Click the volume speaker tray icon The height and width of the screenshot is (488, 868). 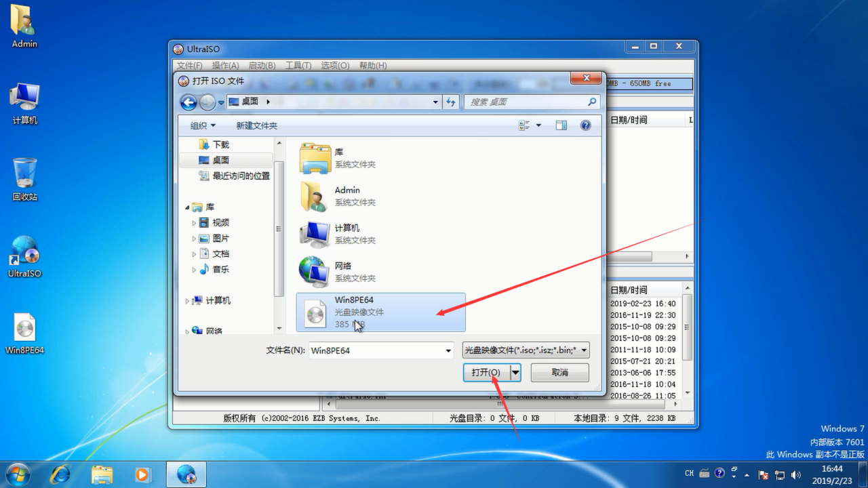(796, 474)
